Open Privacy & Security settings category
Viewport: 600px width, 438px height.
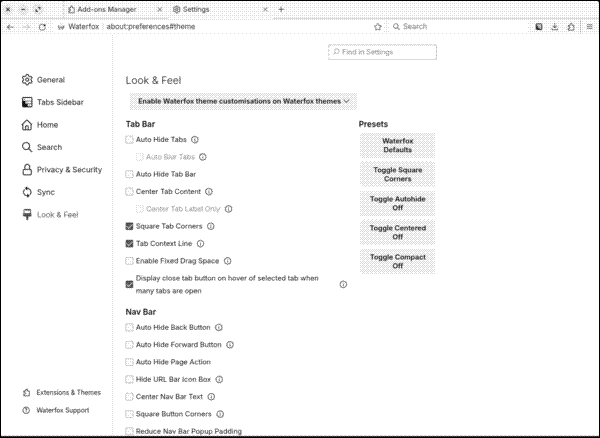62,170
